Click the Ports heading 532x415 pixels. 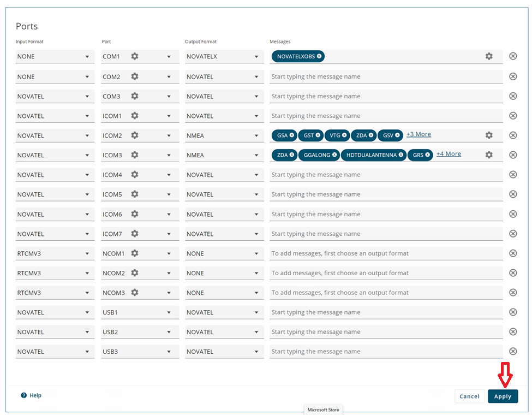pyautogui.click(x=27, y=26)
